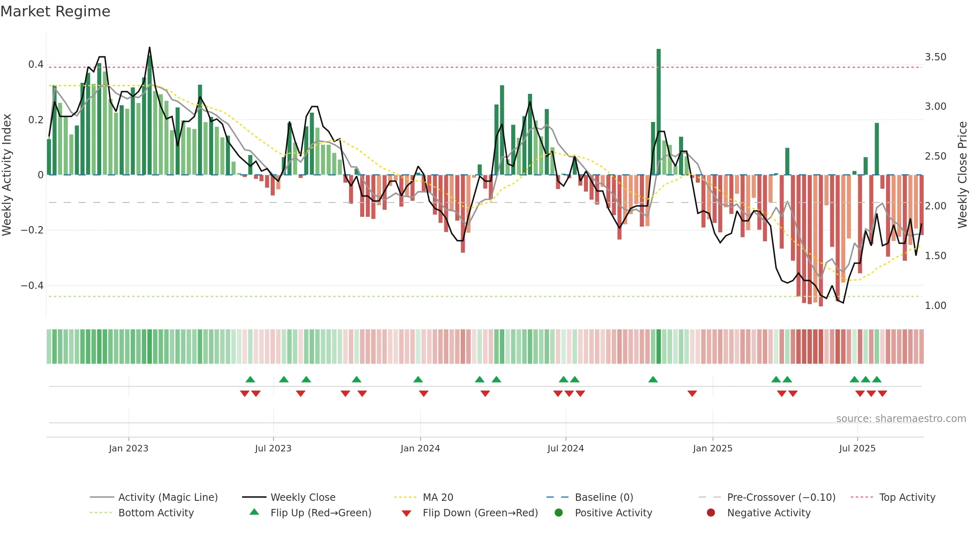This screenshot has height=551, width=980.
Task: Click the Bottom Activity green dotted legend swatch
Action: (101, 513)
